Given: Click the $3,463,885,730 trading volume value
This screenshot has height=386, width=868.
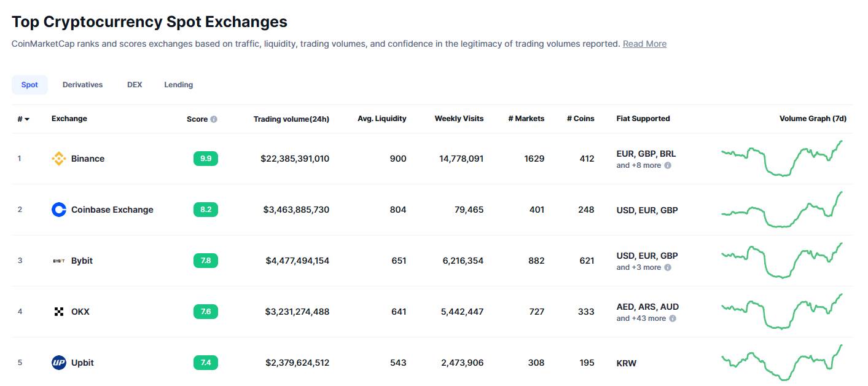Looking at the screenshot, I should (296, 210).
